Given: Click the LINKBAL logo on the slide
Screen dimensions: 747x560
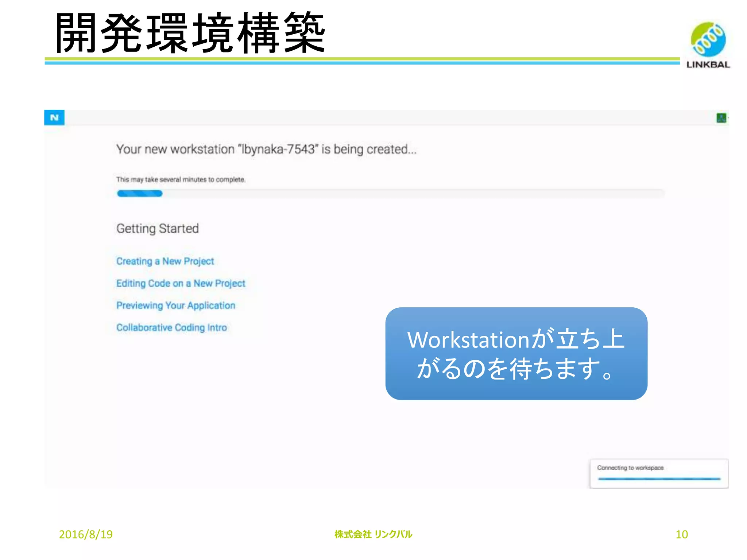Looking at the screenshot, I should point(708,45).
